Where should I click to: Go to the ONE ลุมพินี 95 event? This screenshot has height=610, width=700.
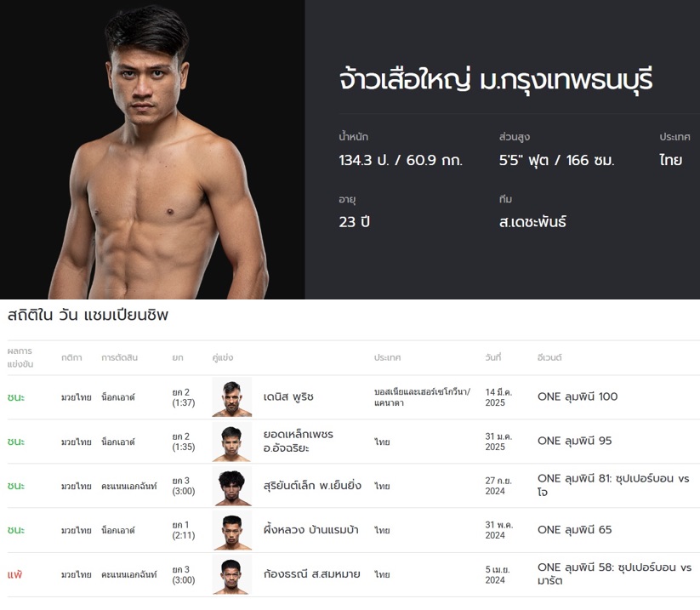pos(574,441)
